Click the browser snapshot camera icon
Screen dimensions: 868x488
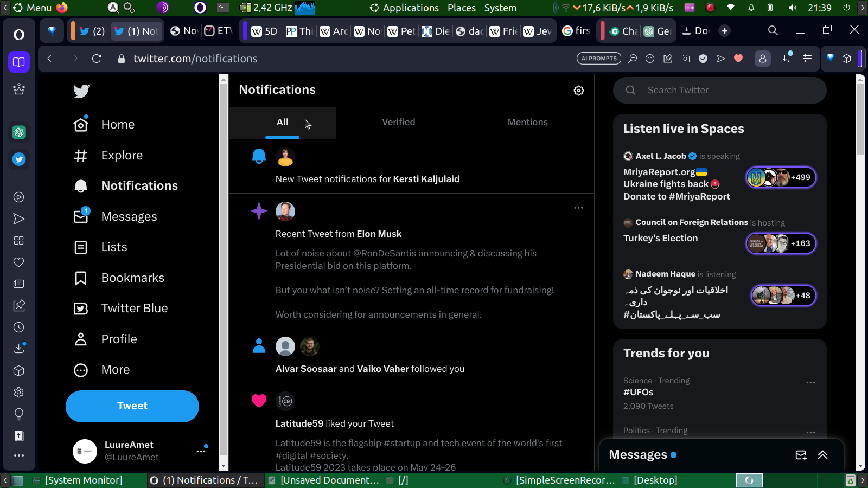[685, 59]
